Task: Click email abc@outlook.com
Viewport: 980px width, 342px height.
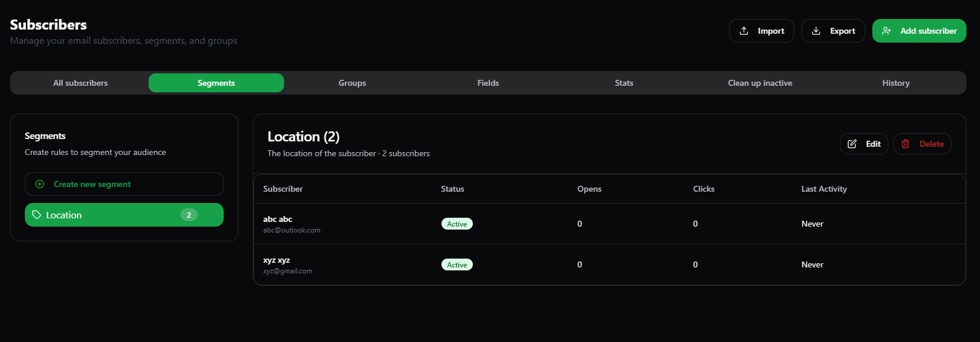Action: coord(292,230)
